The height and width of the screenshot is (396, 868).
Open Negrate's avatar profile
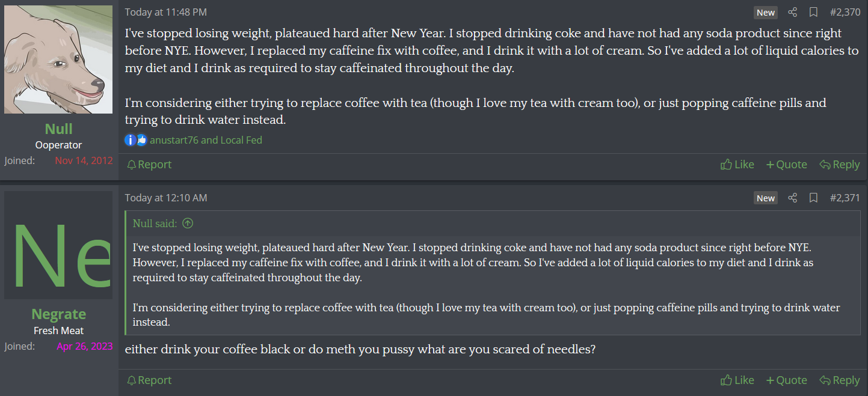pos(58,245)
